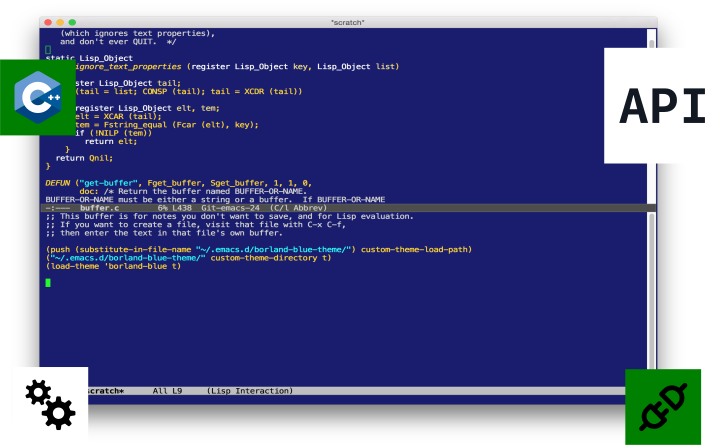This screenshot has height=446, width=720.
Task: Click the API badge
Action: (x=661, y=106)
